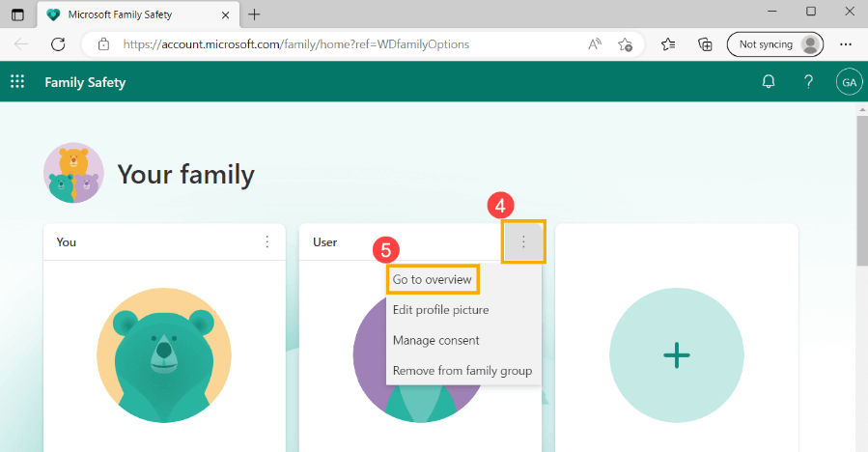Choose Edit profile picture
Image resolution: width=868 pixels, height=452 pixels.
point(440,310)
